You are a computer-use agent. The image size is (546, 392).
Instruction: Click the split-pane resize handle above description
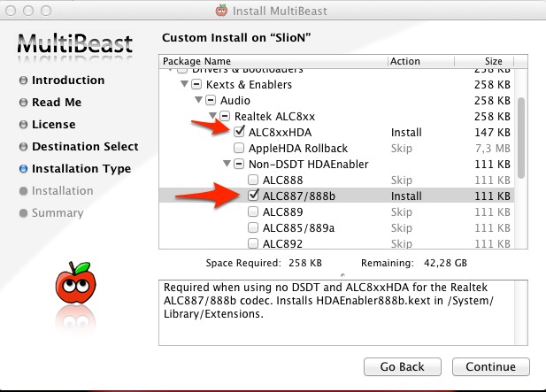342,275
